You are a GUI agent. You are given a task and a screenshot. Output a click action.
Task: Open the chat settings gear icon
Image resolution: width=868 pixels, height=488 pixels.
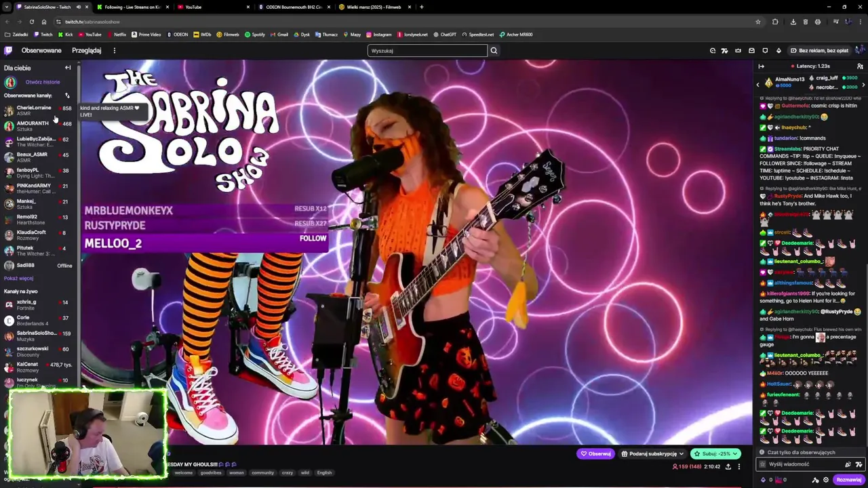(x=826, y=479)
